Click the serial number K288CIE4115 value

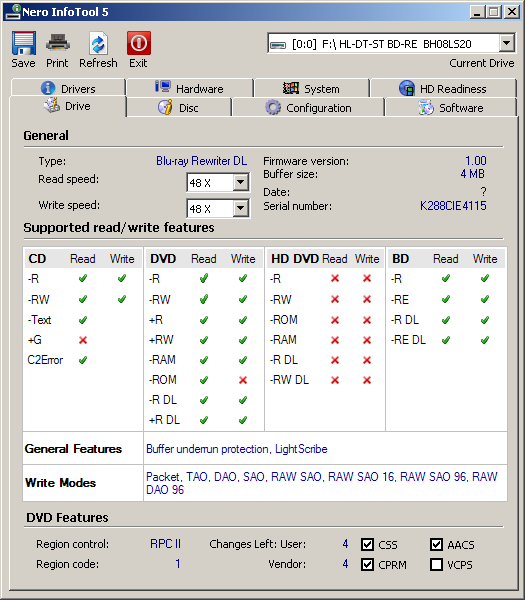click(453, 206)
